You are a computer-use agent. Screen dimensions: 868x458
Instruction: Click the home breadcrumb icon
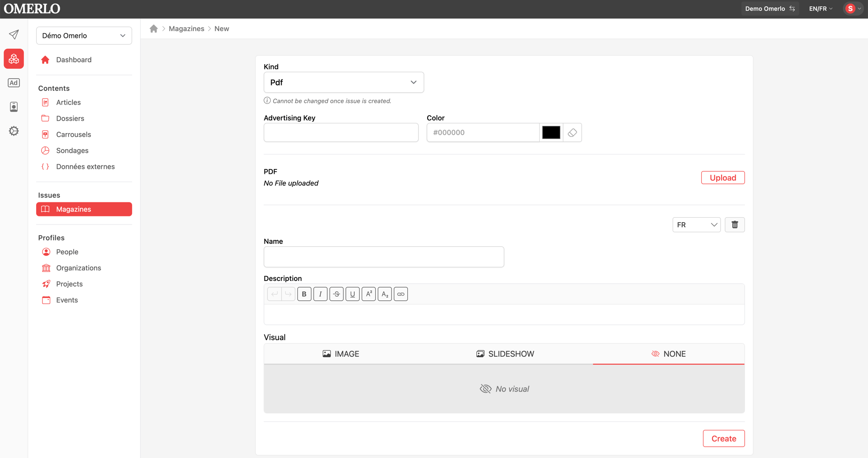tap(154, 28)
